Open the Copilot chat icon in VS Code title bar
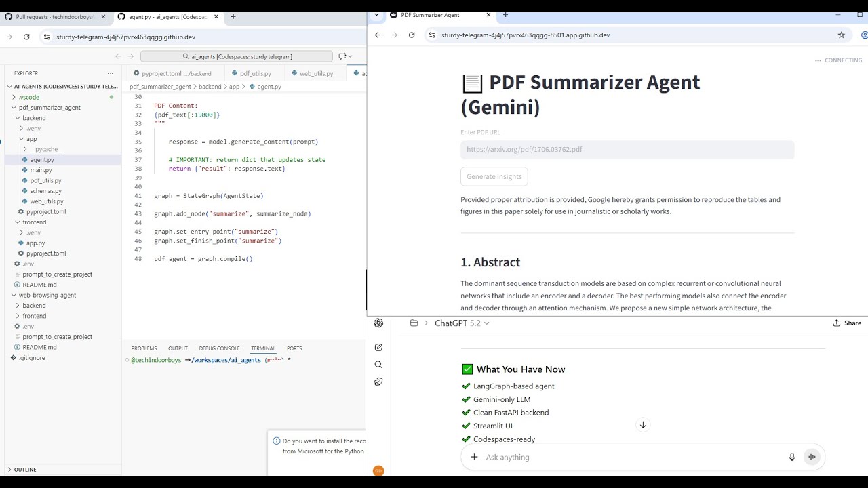The width and height of the screenshot is (868, 488). [342, 56]
